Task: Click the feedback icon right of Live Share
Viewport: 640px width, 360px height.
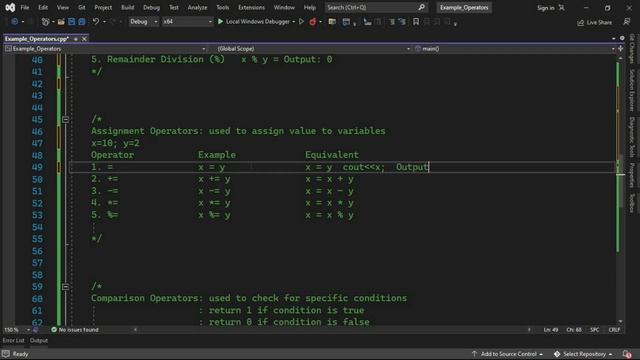Action: [x=627, y=22]
